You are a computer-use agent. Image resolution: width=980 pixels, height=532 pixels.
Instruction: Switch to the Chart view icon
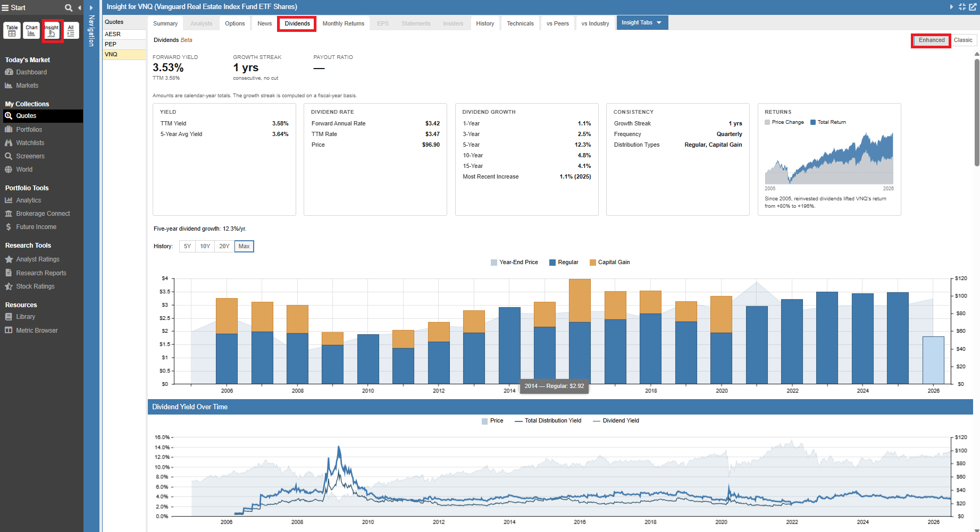(31, 31)
